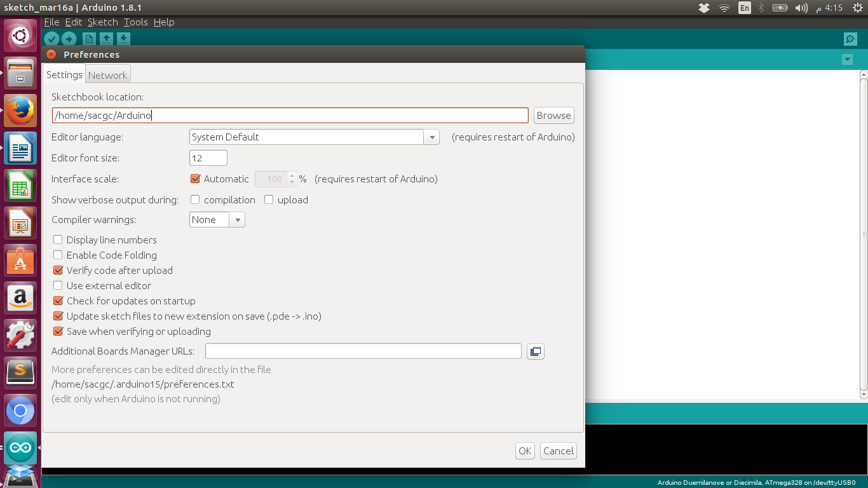Open the system session gear menu
This screenshot has width=868, height=488.
pyautogui.click(x=857, y=8)
